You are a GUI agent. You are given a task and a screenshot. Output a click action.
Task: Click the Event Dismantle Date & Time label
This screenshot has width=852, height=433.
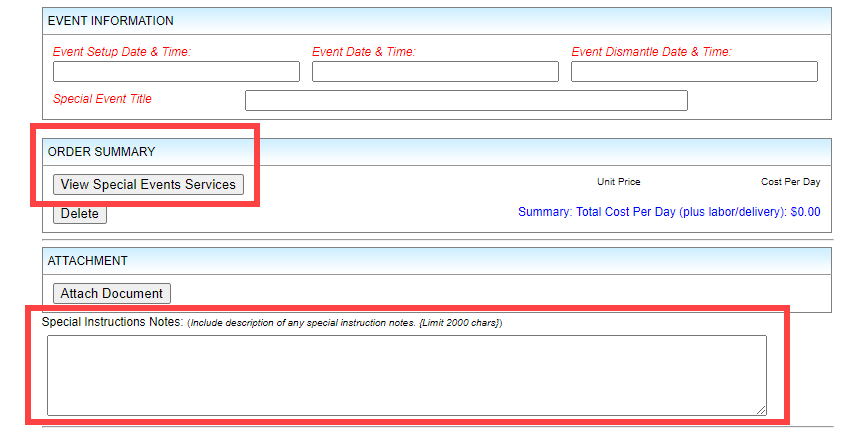(x=651, y=51)
